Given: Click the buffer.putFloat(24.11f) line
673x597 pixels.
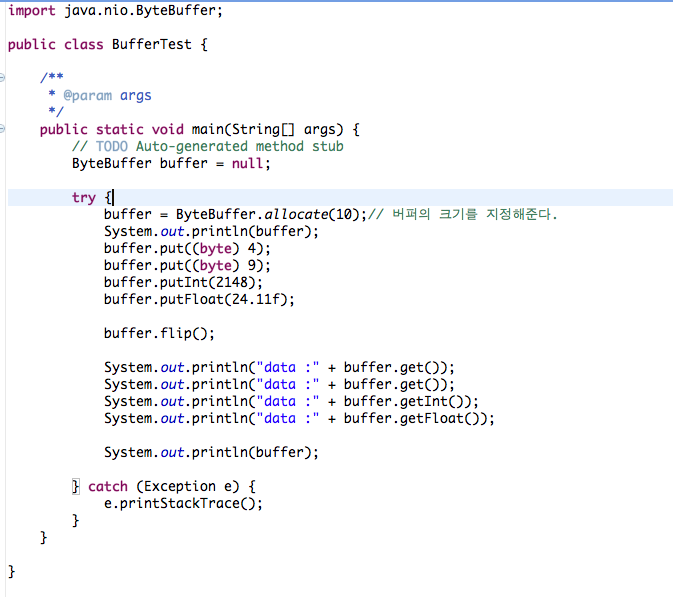Looking at the screenshot, I should (x=199, y=299).
